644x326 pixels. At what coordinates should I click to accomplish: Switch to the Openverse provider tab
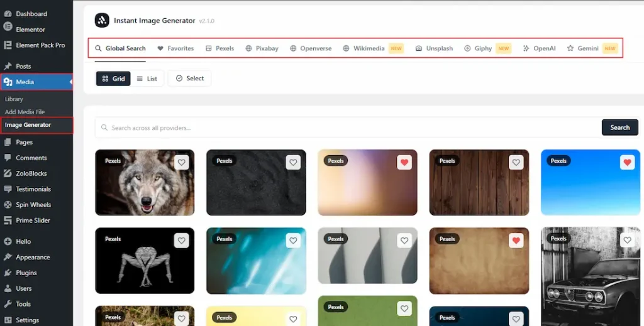coord(311,48)
